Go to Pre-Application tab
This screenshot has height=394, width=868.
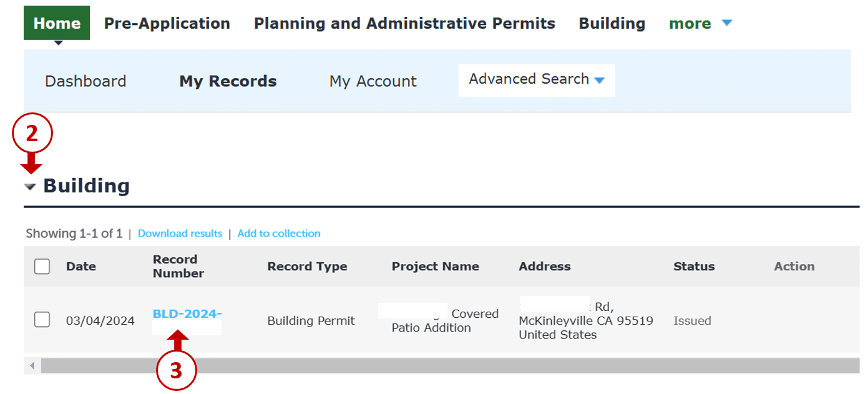click(x=167, y=24)
